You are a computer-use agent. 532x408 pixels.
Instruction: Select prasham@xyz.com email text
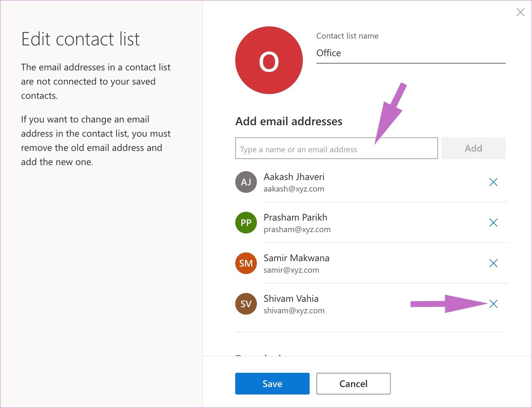pyautogui.click(x=297, y=229)
